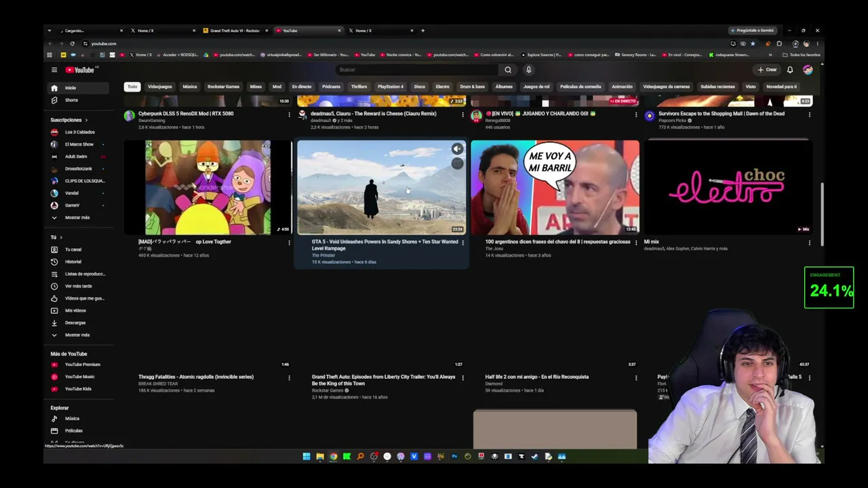This screenshot has width=868, height=488.
Task: Bookmark this page with the star
Action: click(x=753, y=43)
